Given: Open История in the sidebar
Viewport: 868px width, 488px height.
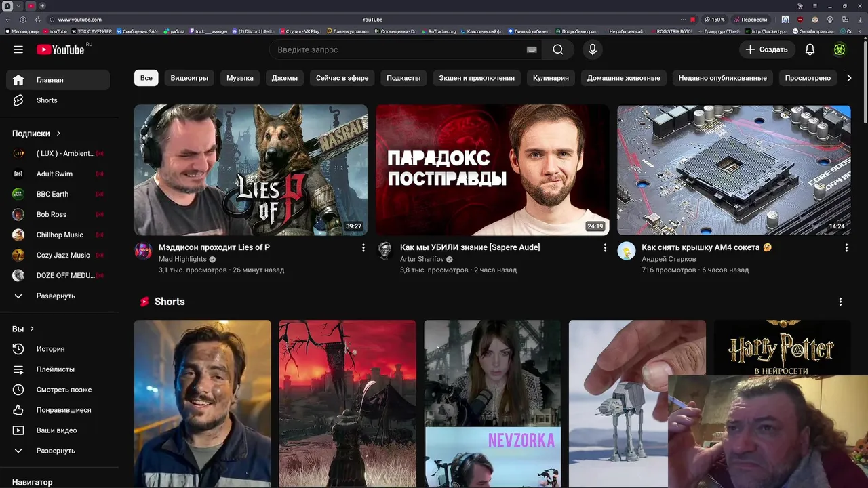Looking at the screenshot, I should (x=58, y=349).
